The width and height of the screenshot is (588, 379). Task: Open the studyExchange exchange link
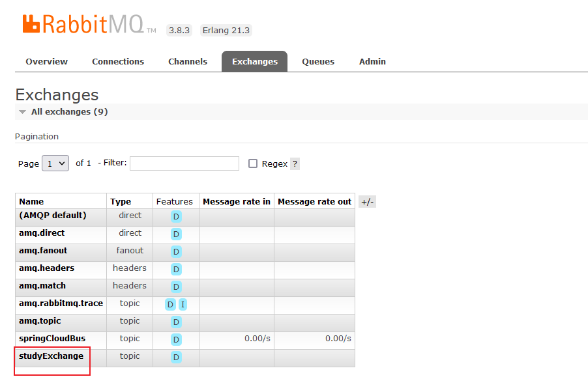click(x=51, y=356)
